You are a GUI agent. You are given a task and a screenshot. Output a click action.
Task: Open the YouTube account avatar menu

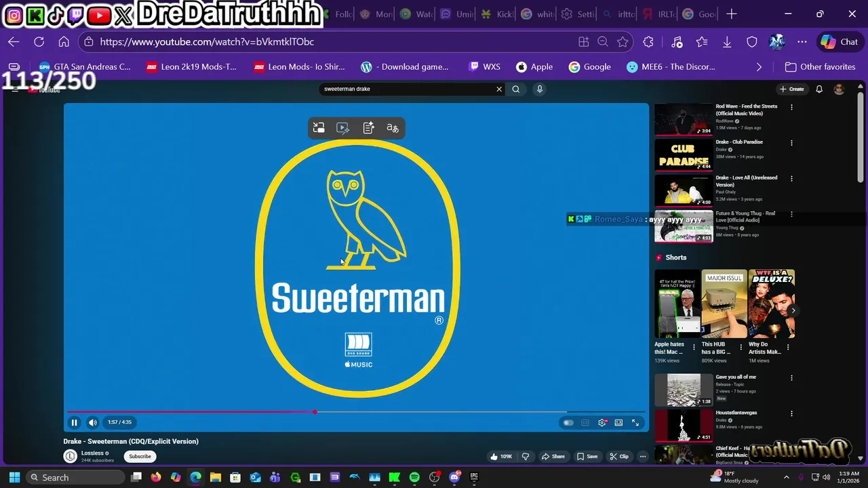click(839, 89)
